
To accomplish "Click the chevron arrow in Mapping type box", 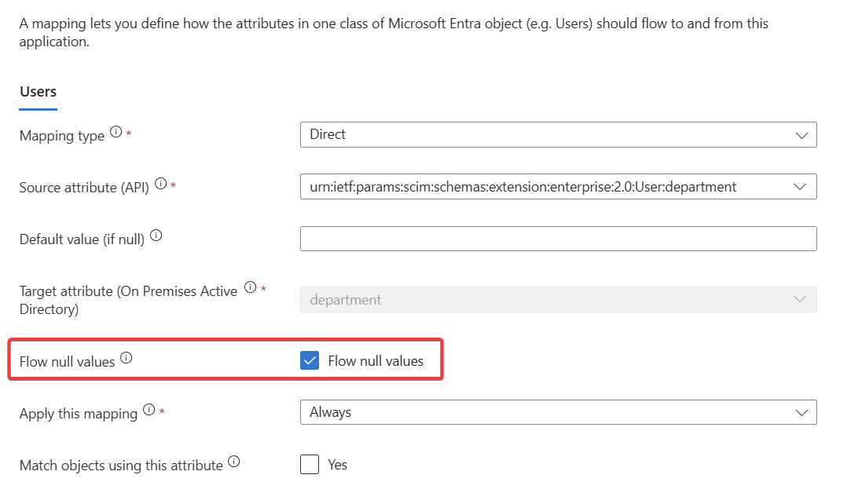I will [x=801, y=136].
